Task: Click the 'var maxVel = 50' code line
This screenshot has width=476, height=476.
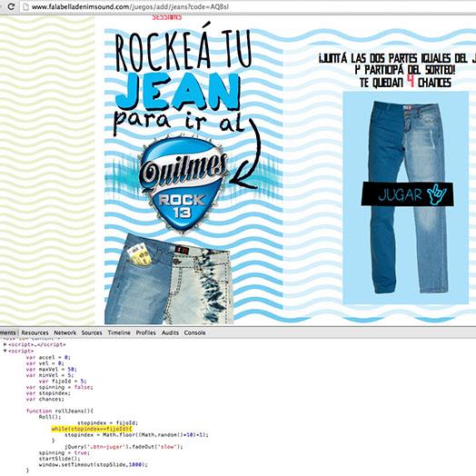Action: tap(51, 369)
